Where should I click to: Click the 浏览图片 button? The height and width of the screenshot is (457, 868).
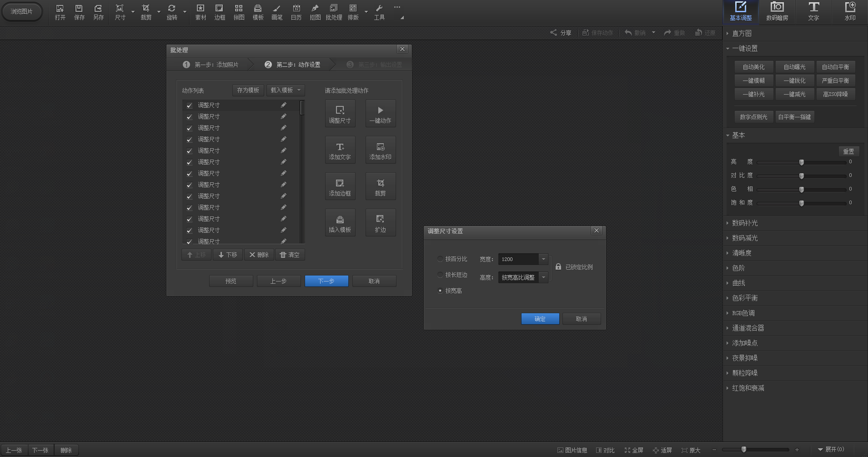click(21, 11)
